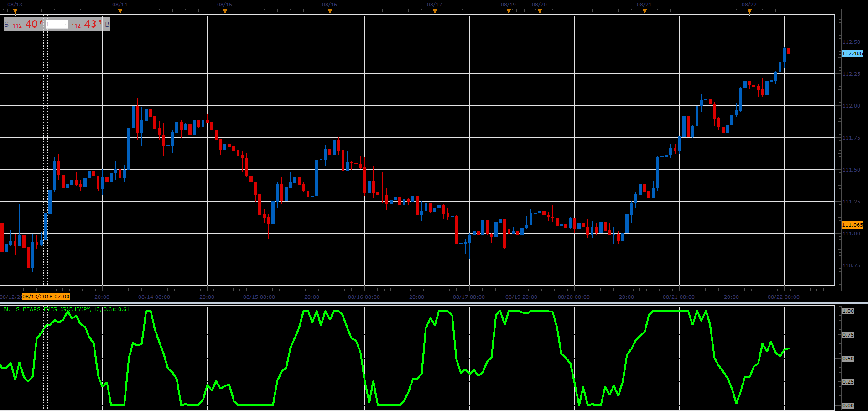The width and height of the screenshot is (868, 411).
Task: Select the 08/17 orange day marker
Action: pyautogui.click(x=435, y=12)
